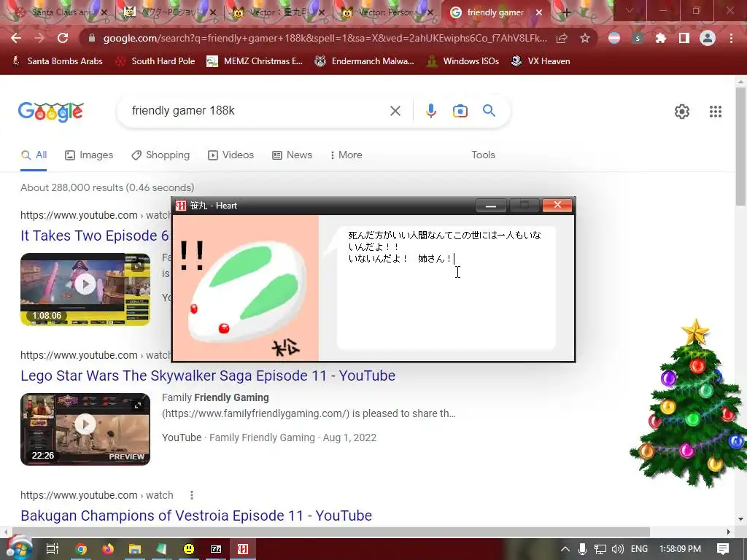Open the MEMZ Christmas bookmark
Image resolution: width=747 pixels, height=560 pixels.
[255, 61]
